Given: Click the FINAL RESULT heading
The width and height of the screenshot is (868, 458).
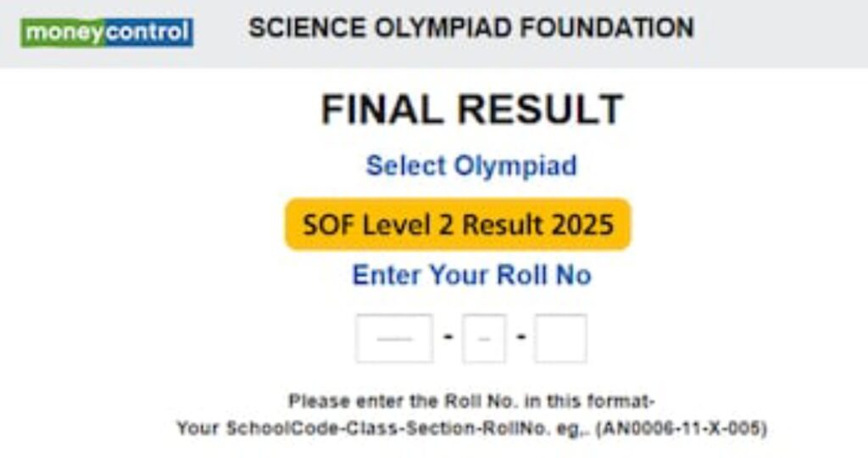Looking at the screenshot, I should point(471,110).
